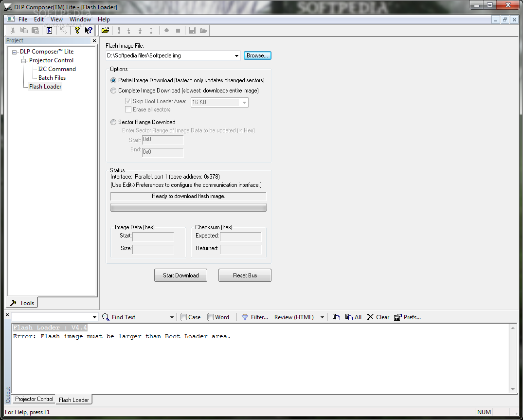Click the gray open-file toolbar icon

(203, 30)
